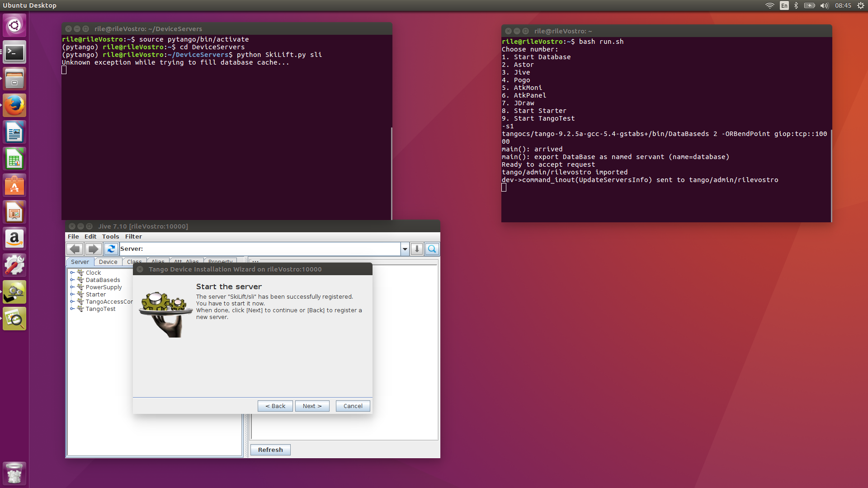
Task: Switch to the Property tab
Action: [221, 261]
